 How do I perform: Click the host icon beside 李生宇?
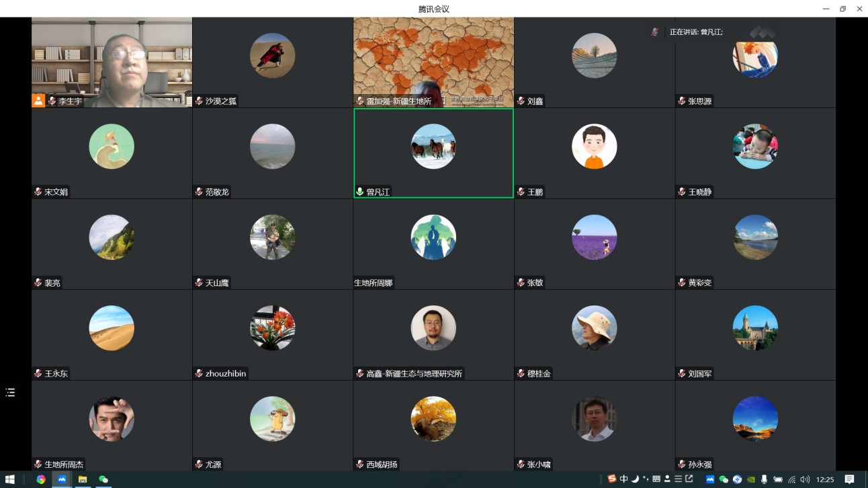38,101
